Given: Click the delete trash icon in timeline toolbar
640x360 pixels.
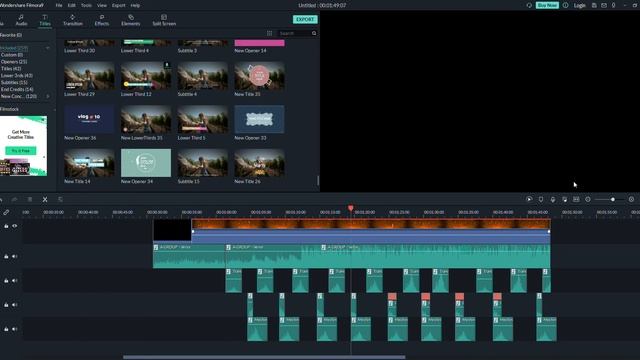Looking at the screenshot, I should coord(30,199).
